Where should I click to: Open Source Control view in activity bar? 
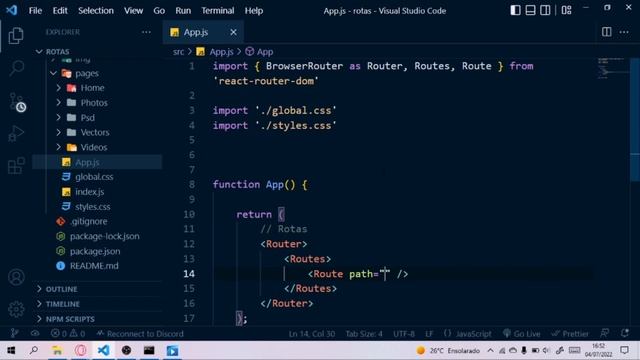(x=17, y=102)
